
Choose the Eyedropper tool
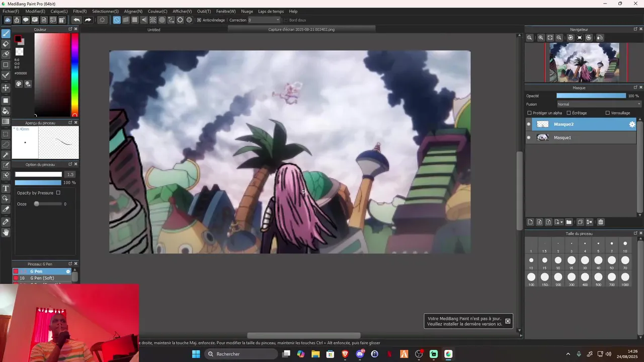coord(6,222)
